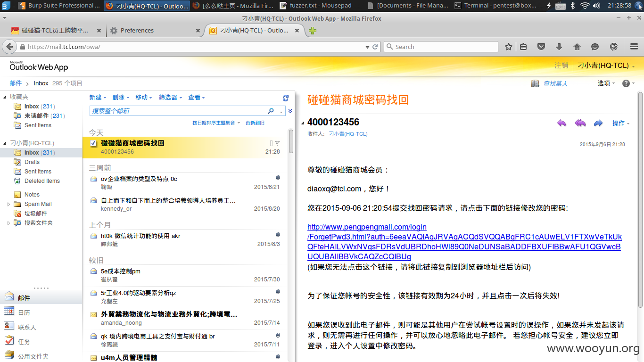Viewport: 644px width, 362px height.
Task: Open the Firefox downloads arrow icon
Action: click(x=559, y=47)
